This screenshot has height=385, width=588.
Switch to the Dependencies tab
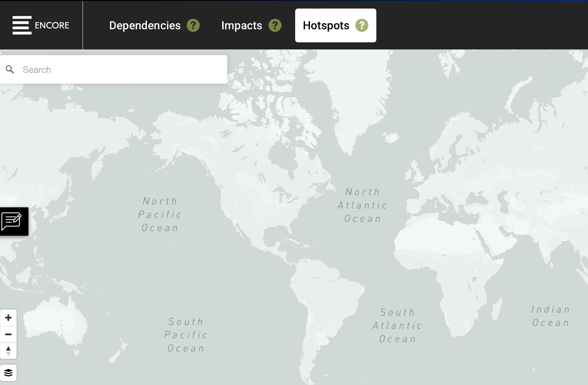[x=145, y=25]
